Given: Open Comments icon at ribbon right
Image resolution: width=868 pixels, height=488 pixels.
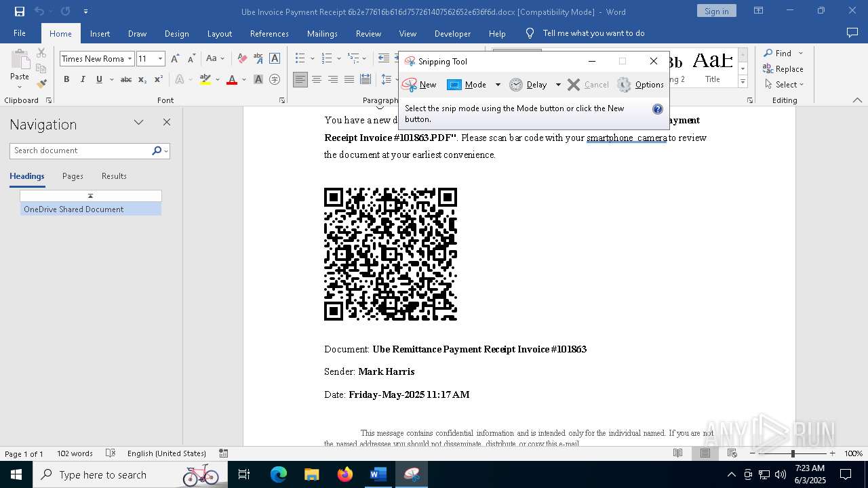Looking at the screenshot, I should pyautogui.click(x=852, y=33).
